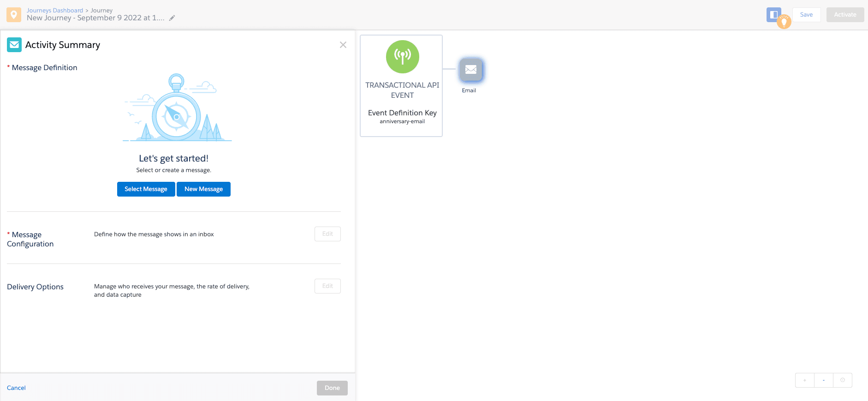
Task: Save the journey
Action: 806,15
